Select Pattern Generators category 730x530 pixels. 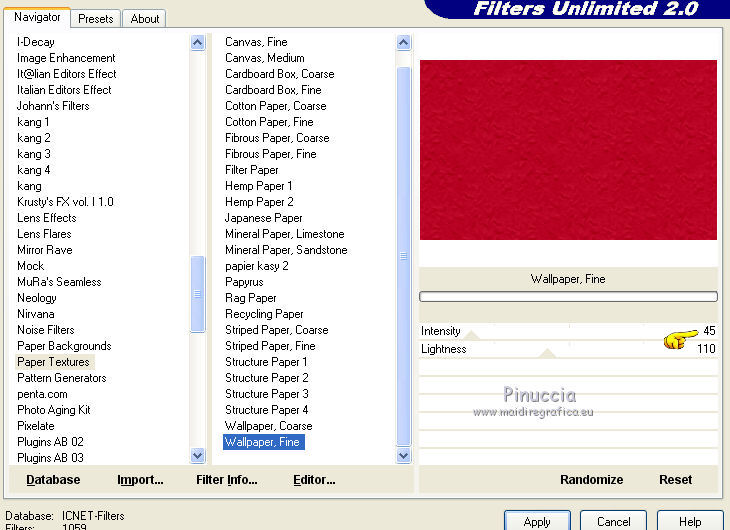click(61, 378)
